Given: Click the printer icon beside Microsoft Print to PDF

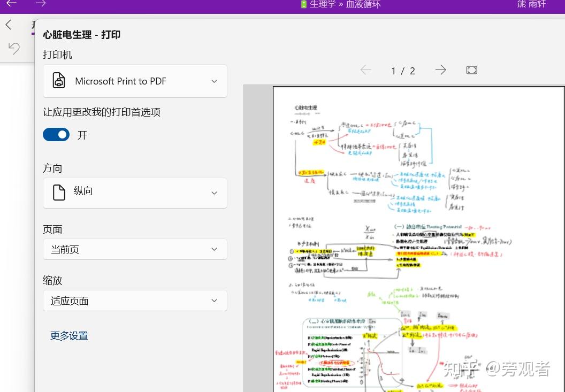Looking at the screenshot, I should coord(59,81).
